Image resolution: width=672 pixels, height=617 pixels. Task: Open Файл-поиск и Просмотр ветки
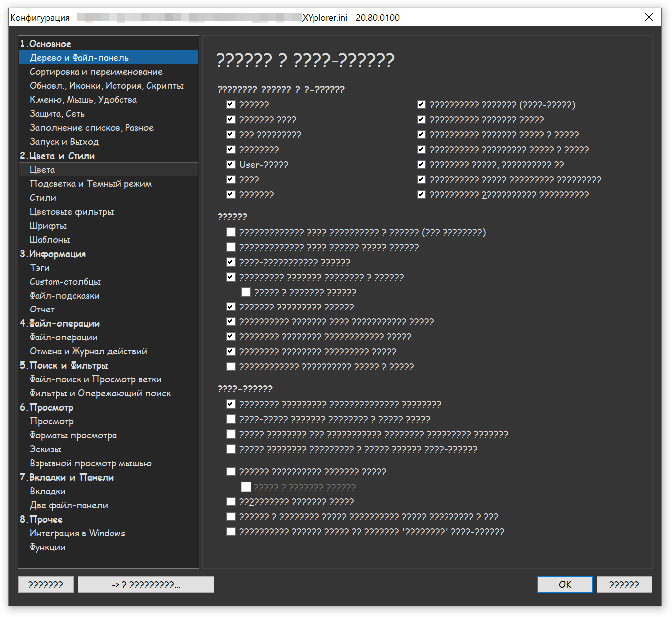coord(95,379)
